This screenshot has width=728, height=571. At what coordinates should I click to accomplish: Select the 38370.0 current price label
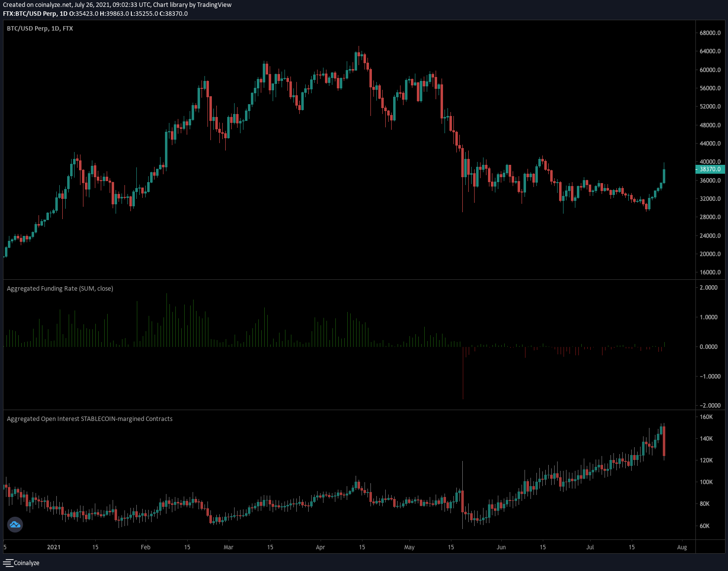(x=710, y=169)
